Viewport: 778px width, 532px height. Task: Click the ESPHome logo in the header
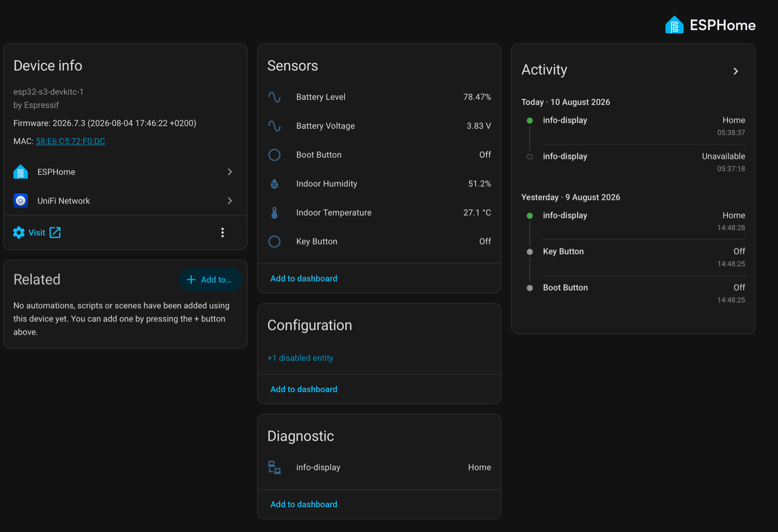(710, 25)
